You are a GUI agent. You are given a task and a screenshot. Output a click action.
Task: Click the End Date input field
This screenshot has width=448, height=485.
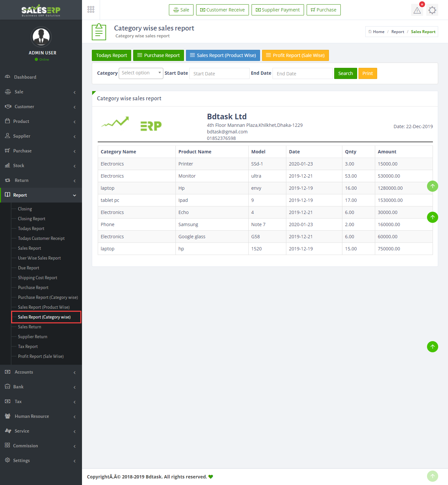tap(302, 73)
